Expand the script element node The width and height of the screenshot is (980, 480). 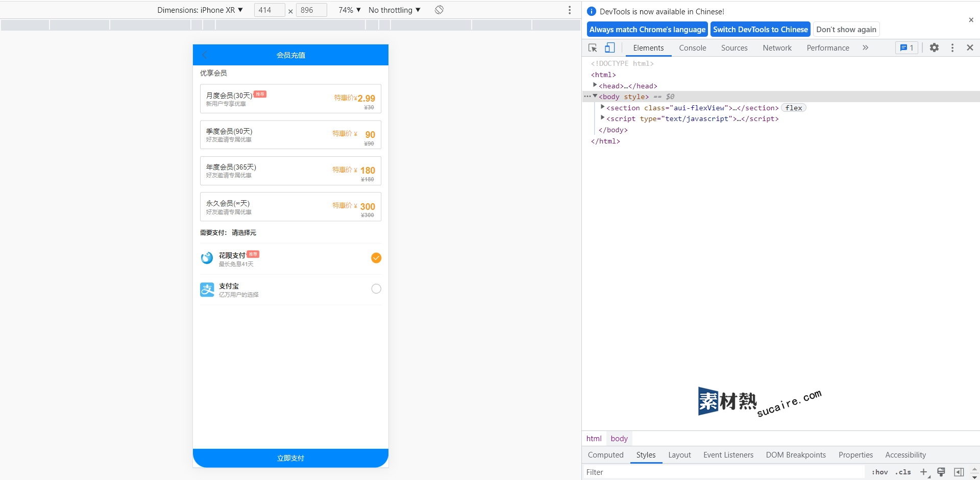click(x=602, y=118)
